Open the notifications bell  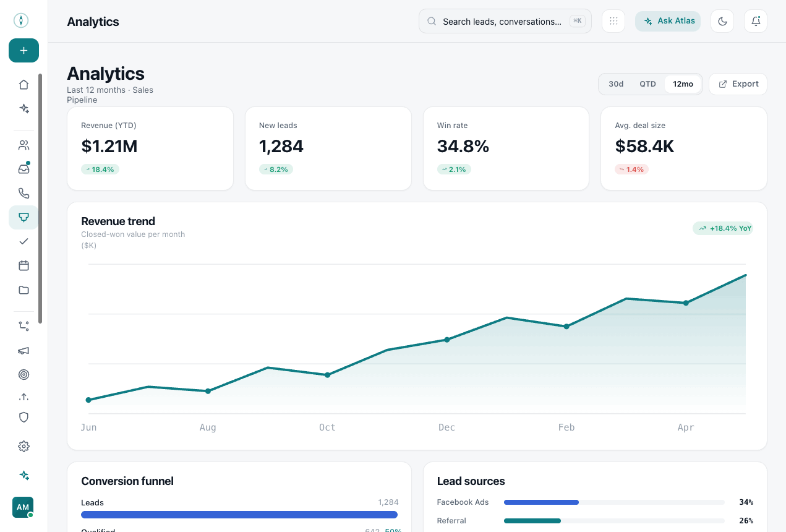coord(756,21)
